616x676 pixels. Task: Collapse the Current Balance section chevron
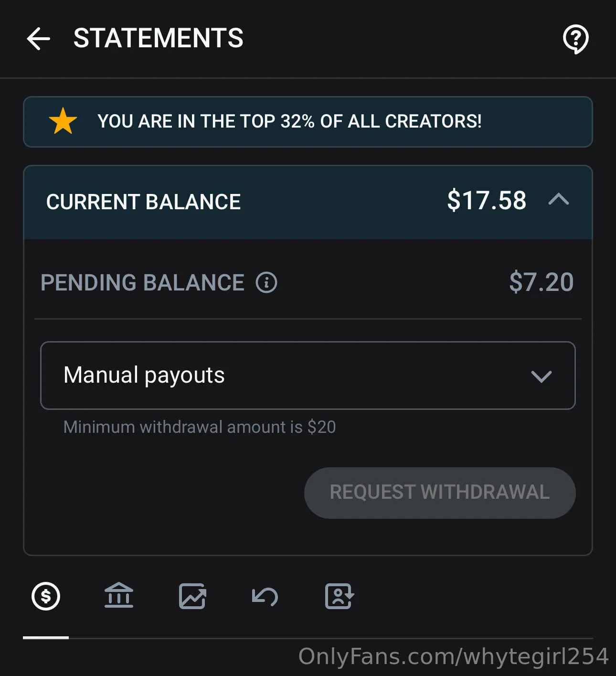click(x=559, y=199)
